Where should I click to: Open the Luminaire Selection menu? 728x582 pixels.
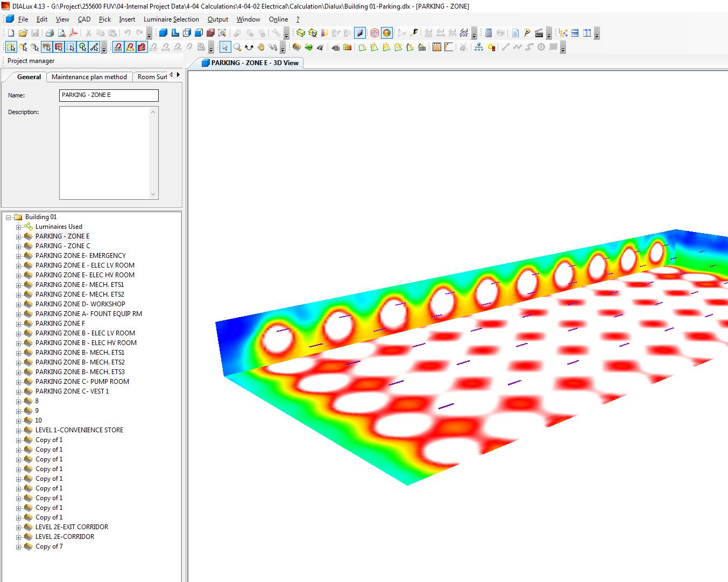(171, 19)
